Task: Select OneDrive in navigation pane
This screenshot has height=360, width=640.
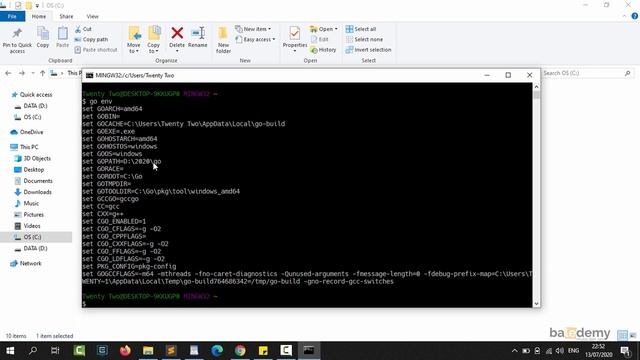Action: click(x=27, y=132)
